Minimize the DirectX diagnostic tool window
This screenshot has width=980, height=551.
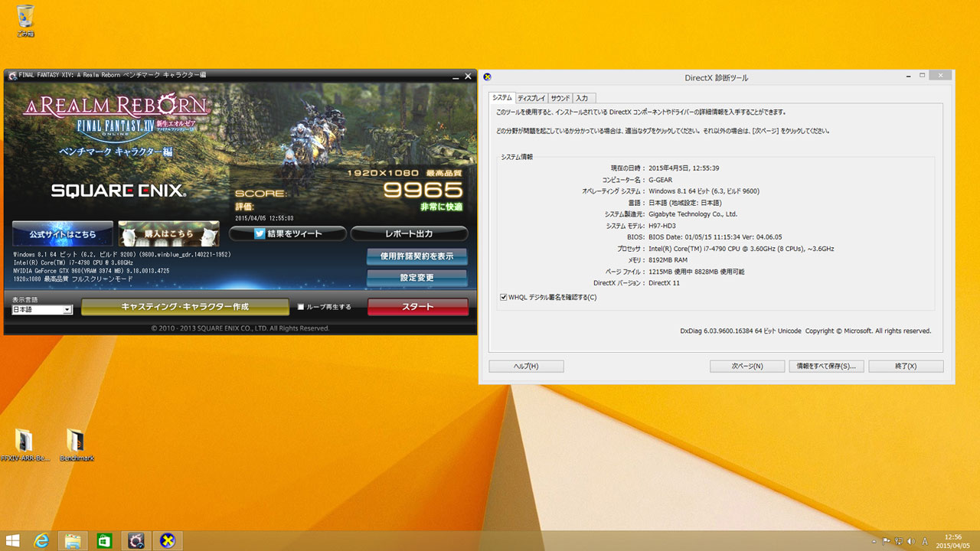pos(907,76)
